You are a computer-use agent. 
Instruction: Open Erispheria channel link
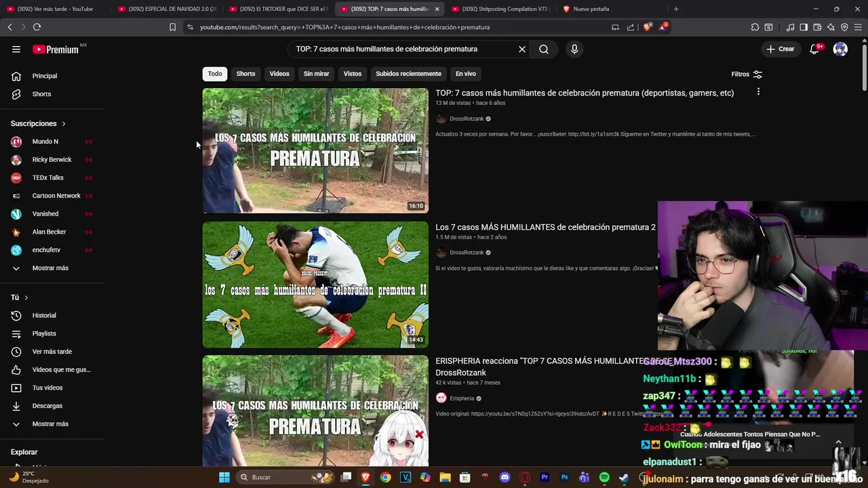(462, 399)
